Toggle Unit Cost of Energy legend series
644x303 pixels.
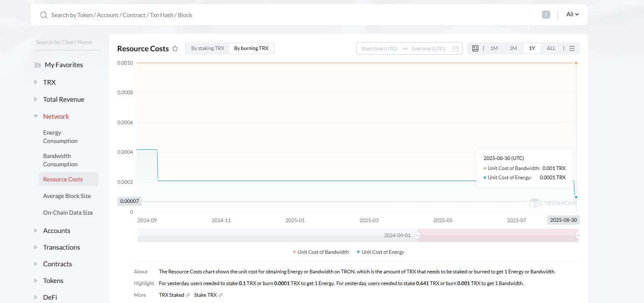[x=380, y=252]
